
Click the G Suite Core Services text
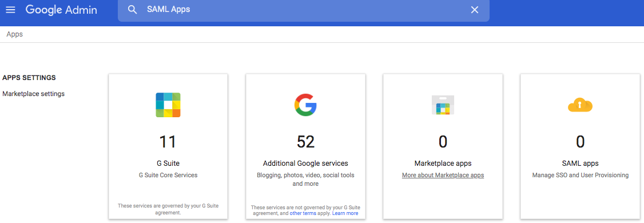168,175
